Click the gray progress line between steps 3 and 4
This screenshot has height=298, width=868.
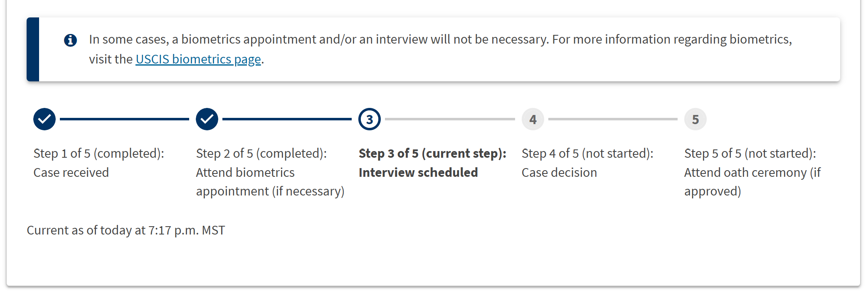450,119
